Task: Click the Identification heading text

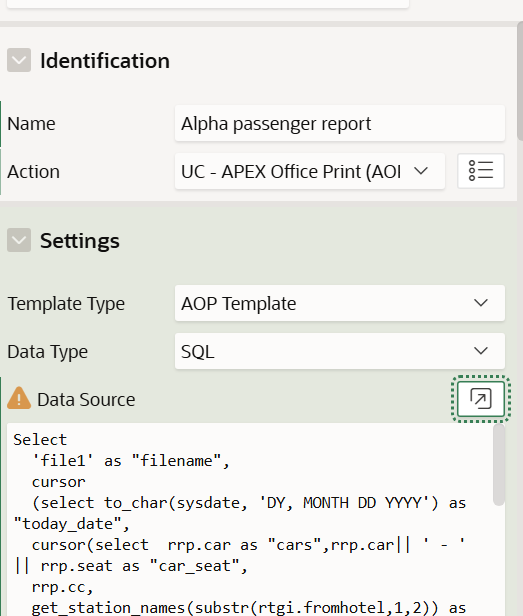Action: pos(105,61)
